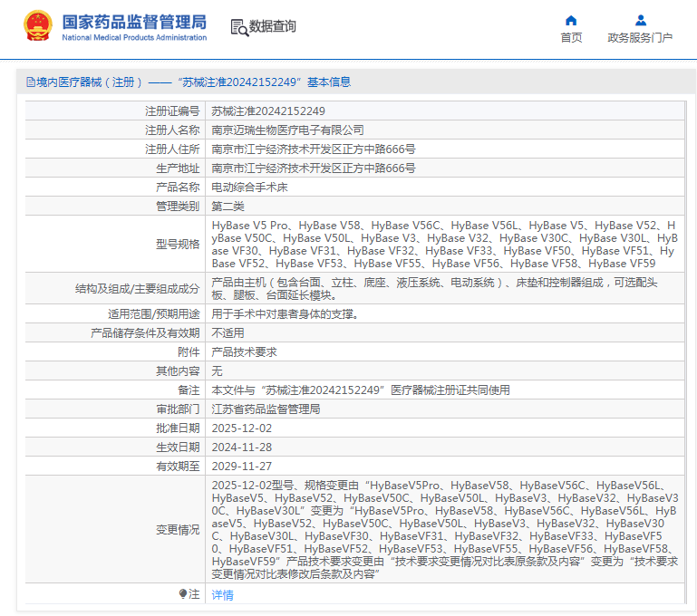Image resolution: width=697 pixels, height=616 pixels.
Task: Click the 审批部门 label
Action: pos(178,409)
